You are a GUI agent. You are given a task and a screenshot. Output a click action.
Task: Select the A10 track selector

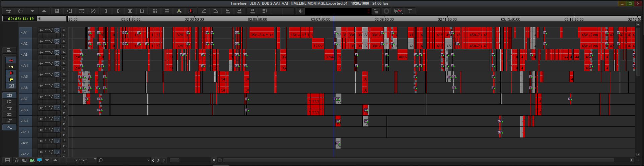click(x=25, y=132)
